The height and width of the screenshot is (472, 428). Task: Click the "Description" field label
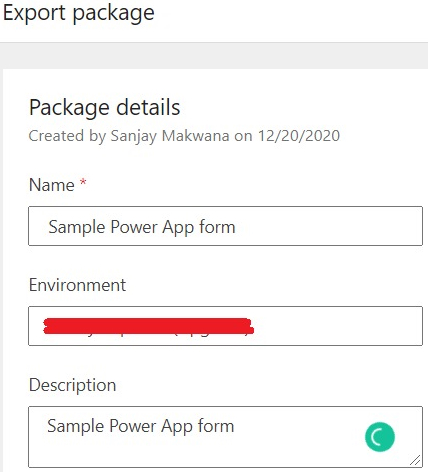(73, 385)
